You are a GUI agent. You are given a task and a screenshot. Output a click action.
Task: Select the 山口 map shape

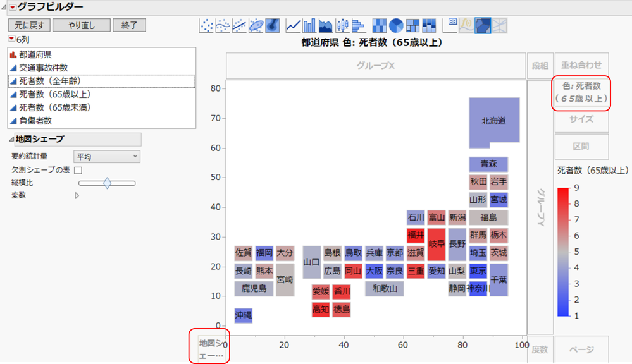point(311,262)
